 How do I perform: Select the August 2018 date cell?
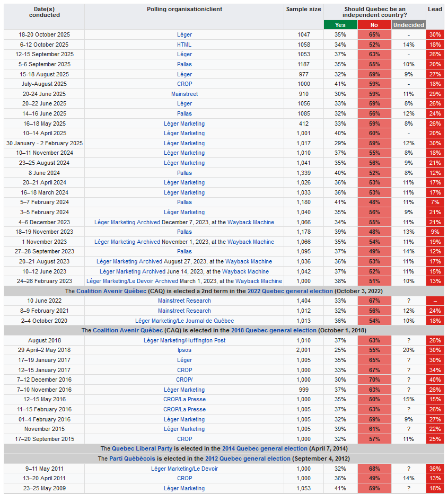[x=45, y=340]
